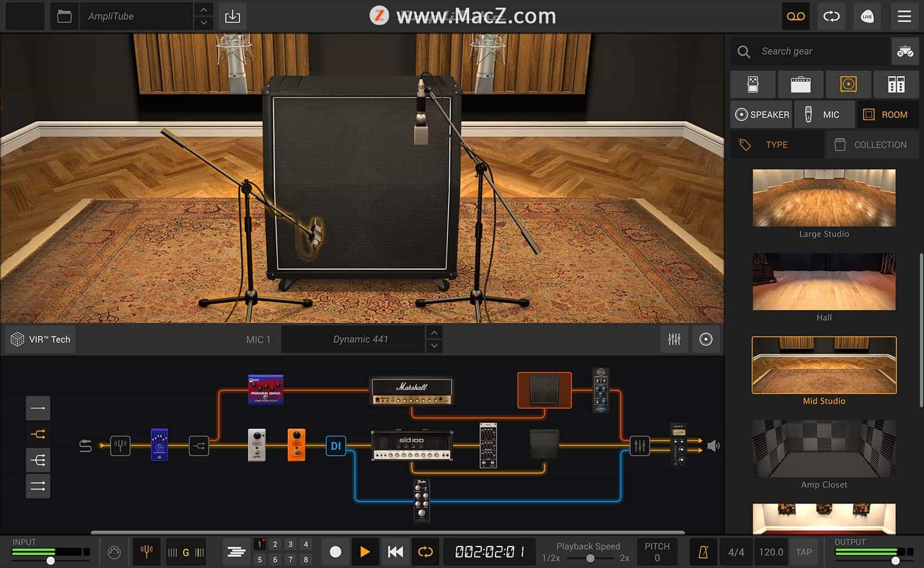Toggle the tuner in bottom bar

[146, 551]
